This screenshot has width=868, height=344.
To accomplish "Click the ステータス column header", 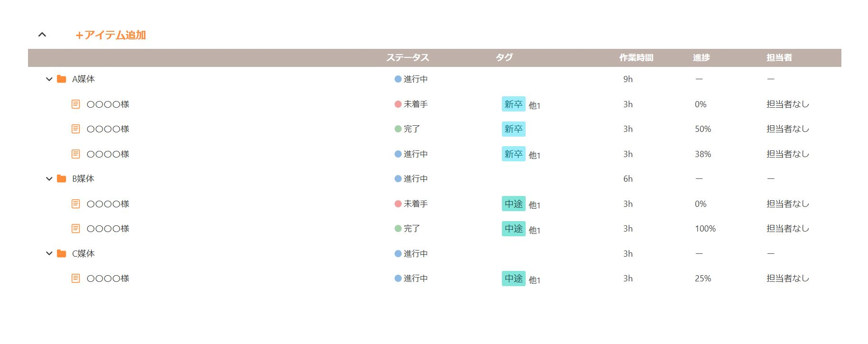I will [407, 58].
